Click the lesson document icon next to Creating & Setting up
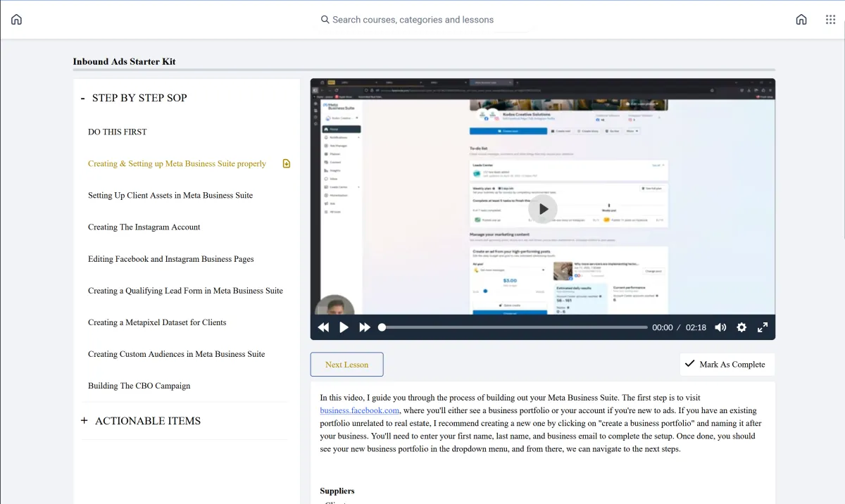The width and height of the screenshot is (845, 504). click(287, 163)
